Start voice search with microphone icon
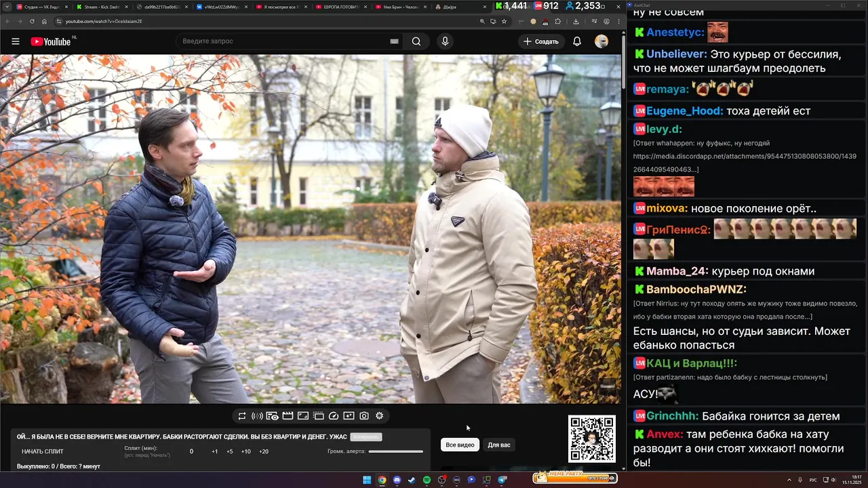The image size is (868, 488). [x=445, y=41]
